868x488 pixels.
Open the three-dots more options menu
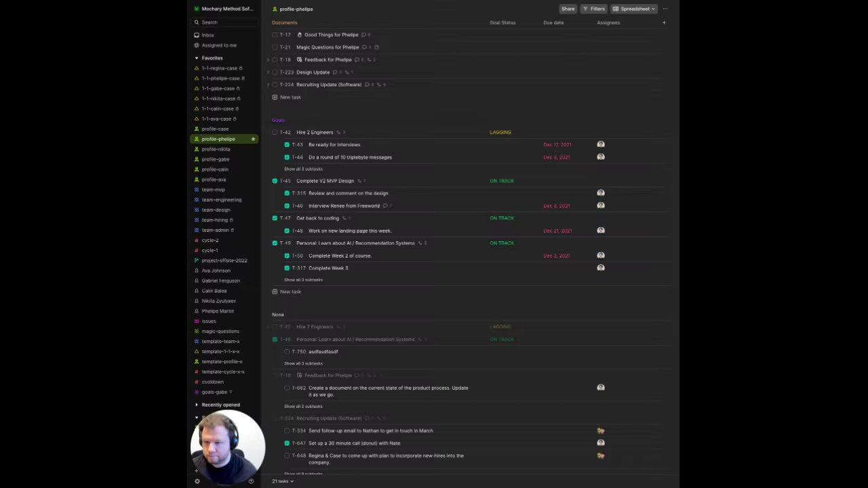click(665, 9)
